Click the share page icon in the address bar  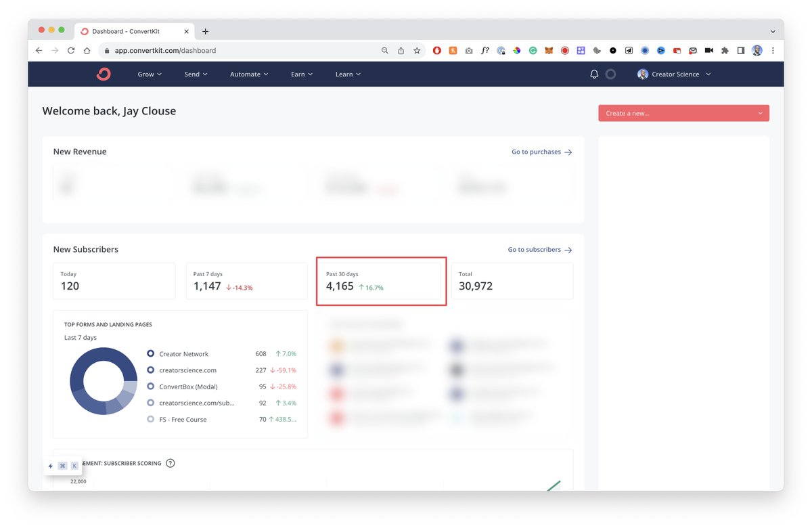pos(401,51)
